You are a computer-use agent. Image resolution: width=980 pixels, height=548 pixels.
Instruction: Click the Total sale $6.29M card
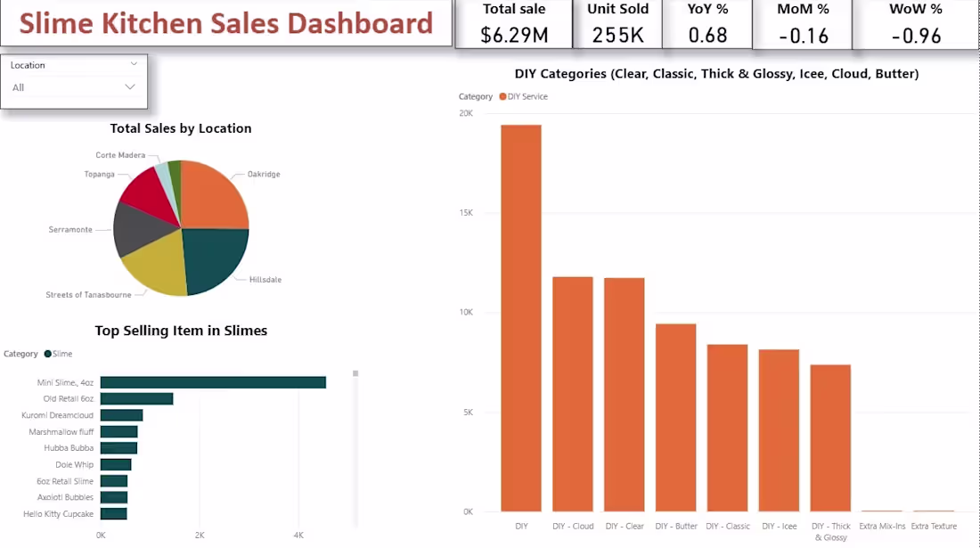pos(514,24)
